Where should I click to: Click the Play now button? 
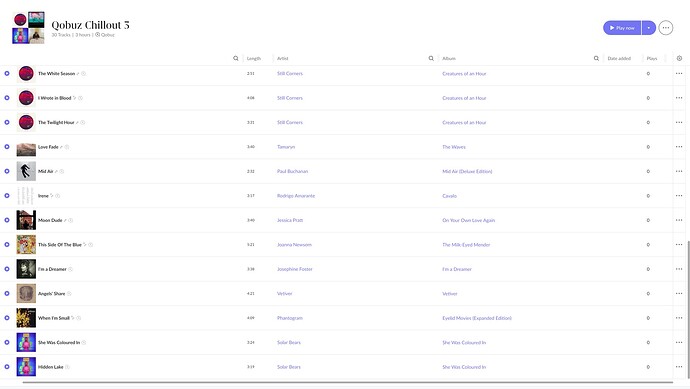(x=622, y=28)
